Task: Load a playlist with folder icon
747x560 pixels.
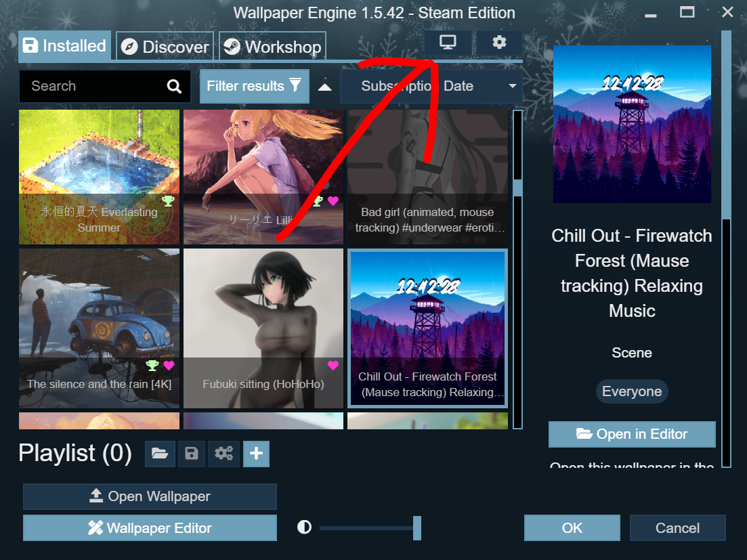Action: [160, 453]
